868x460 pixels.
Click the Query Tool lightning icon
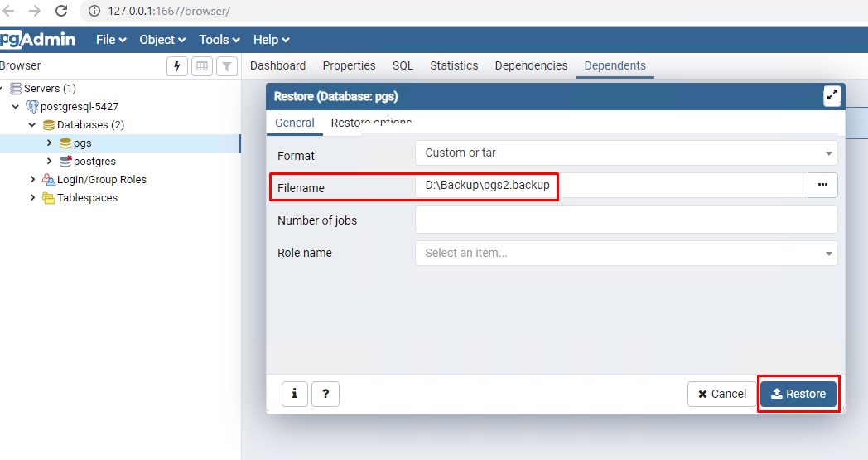pyautogui.click(x=177, y=66)
